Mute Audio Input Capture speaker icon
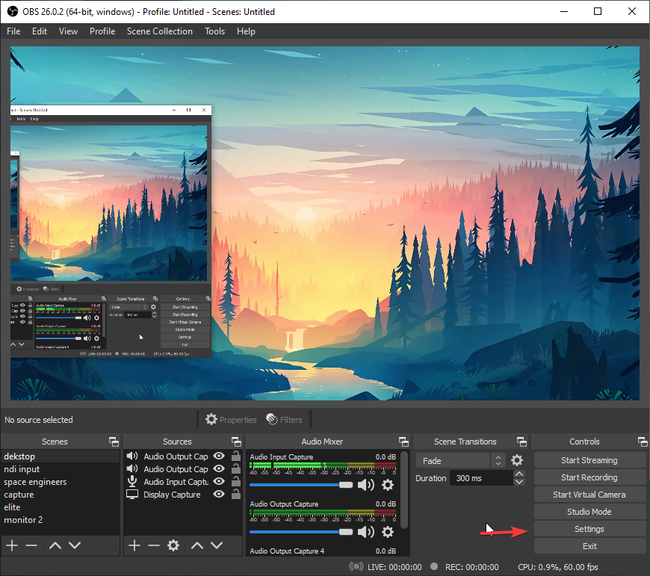The width and height of the screenshot is (650, 576). tap(366, 485)
